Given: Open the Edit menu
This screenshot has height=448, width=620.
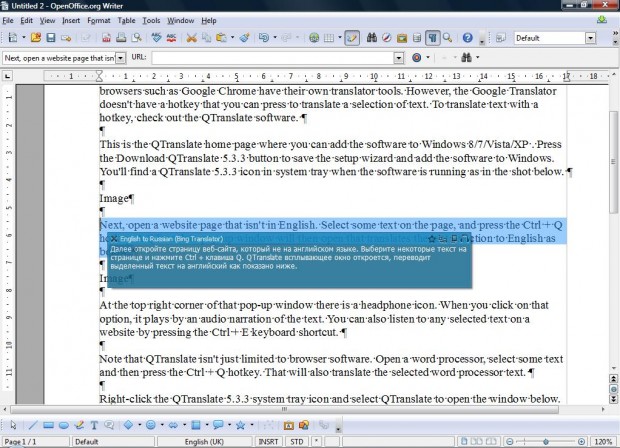Looking at the screenshot, I should click(x=26, y=21).
